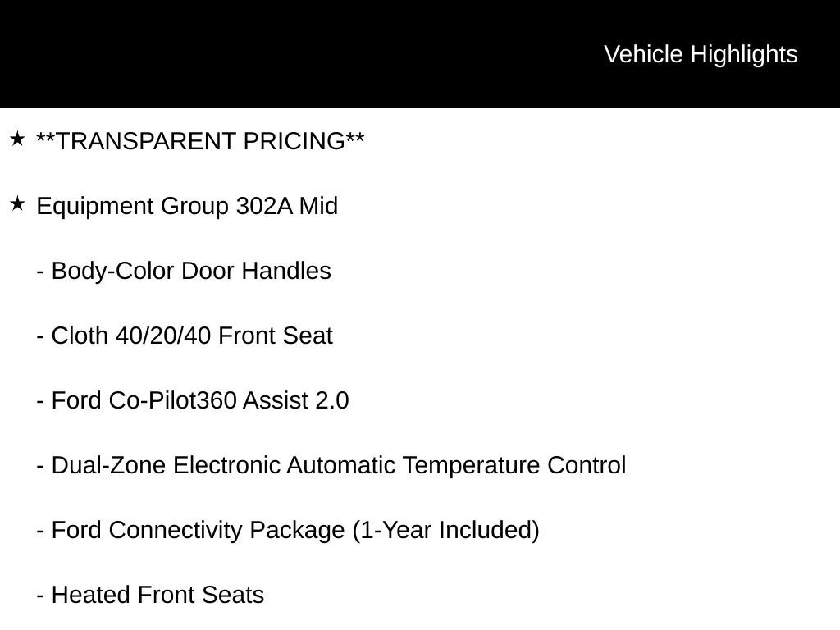Click the dash before Heated Front Seats

40,596
